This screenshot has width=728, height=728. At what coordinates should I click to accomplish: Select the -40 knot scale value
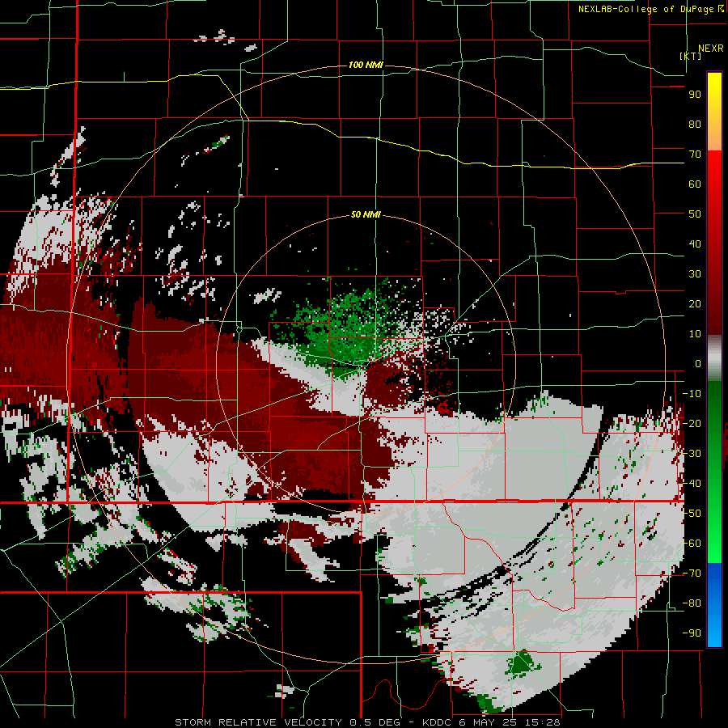click(x=692, y=484)
